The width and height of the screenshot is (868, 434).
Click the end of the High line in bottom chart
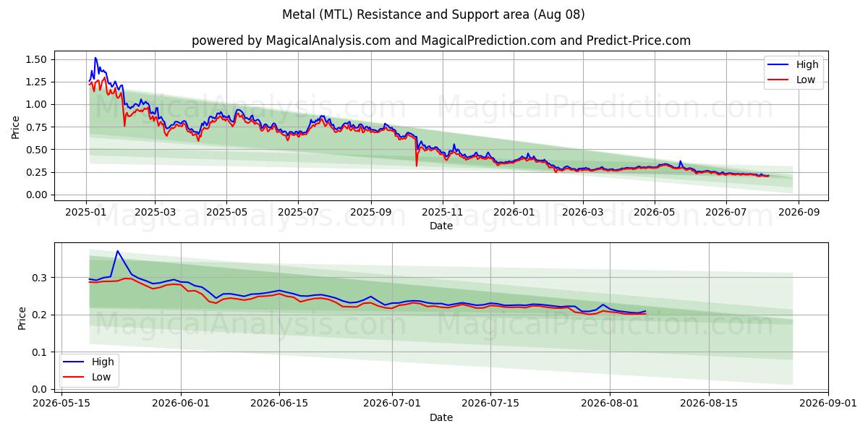point(645,311)
